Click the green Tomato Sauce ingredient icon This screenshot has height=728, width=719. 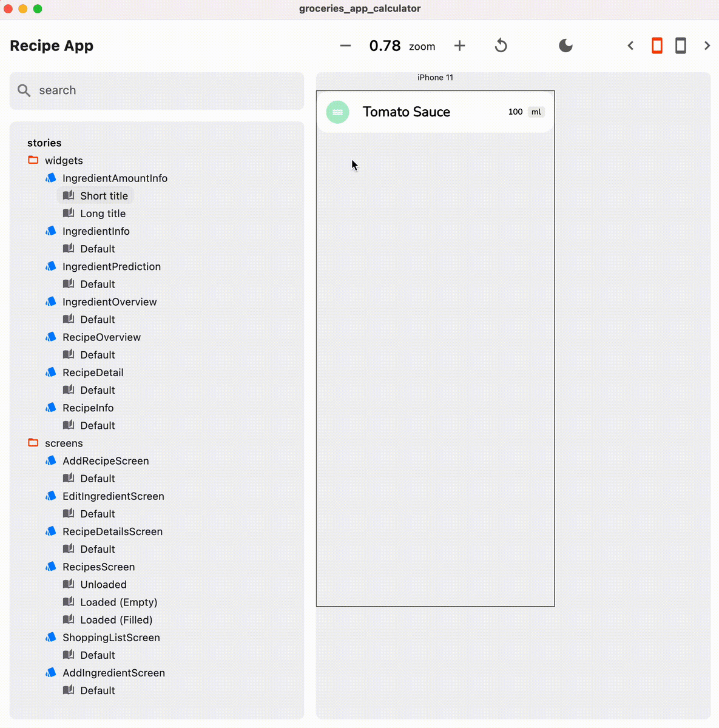[x=337, y=112]
